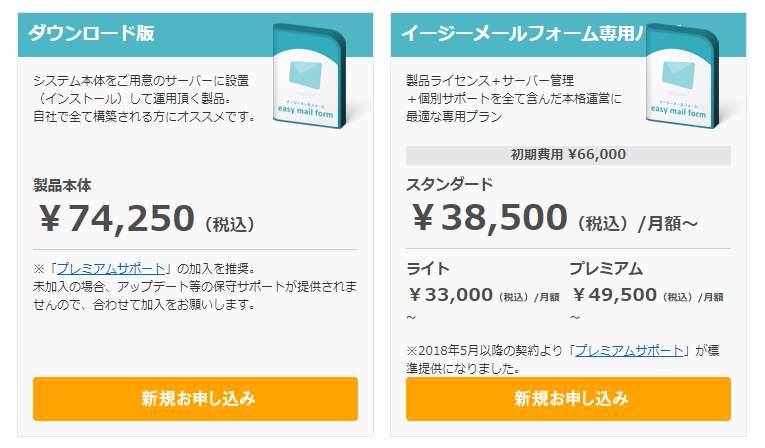This screenshot has width=765, height=448.
Task: Click 'easy mail form' logo on left box
Action: 305,111
